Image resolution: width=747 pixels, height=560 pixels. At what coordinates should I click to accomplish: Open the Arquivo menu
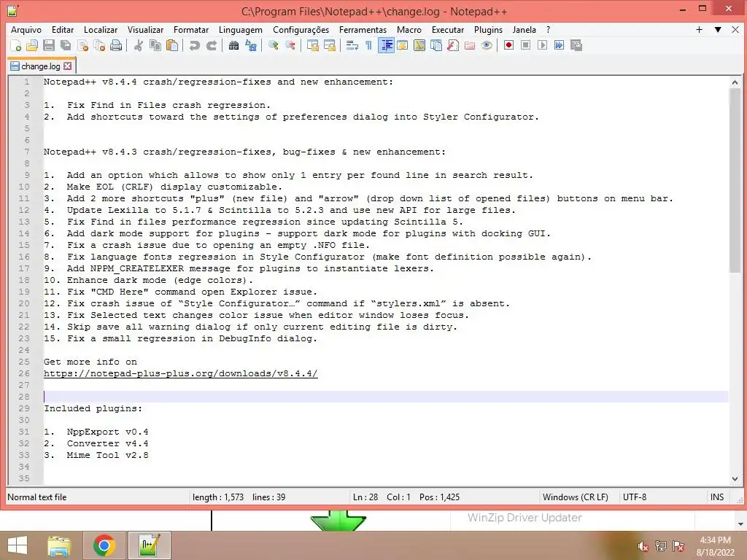[26, 29]
